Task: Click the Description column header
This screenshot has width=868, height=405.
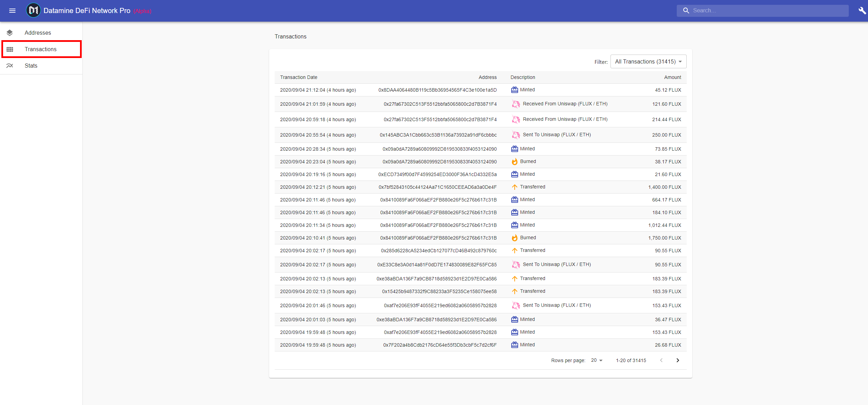Action: [523, 77]
